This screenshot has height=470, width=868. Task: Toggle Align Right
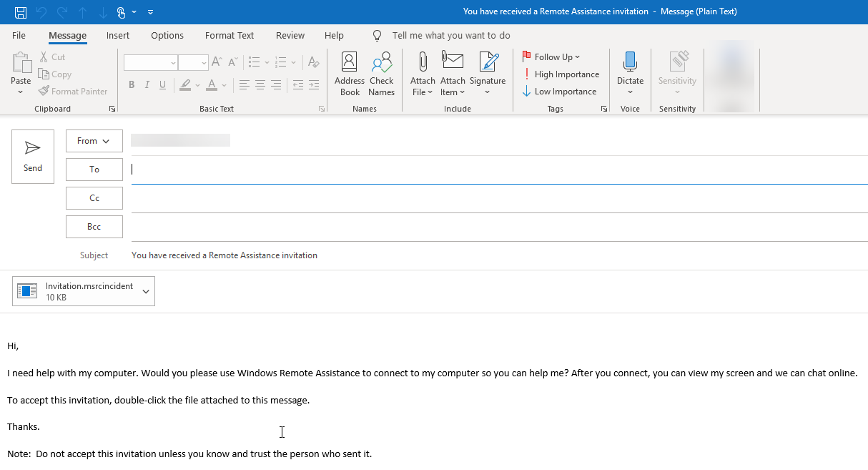tap(276, 85)
